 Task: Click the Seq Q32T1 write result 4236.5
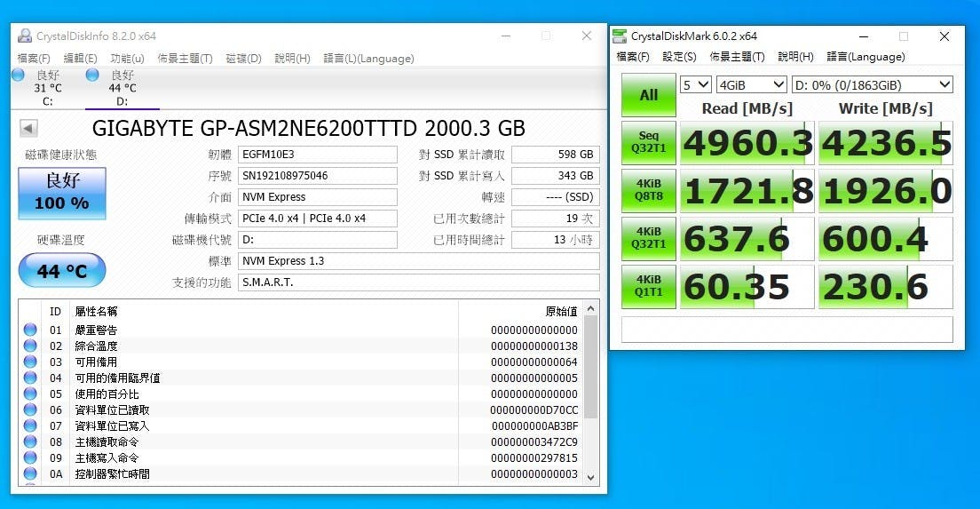click(x=886, y=143)
